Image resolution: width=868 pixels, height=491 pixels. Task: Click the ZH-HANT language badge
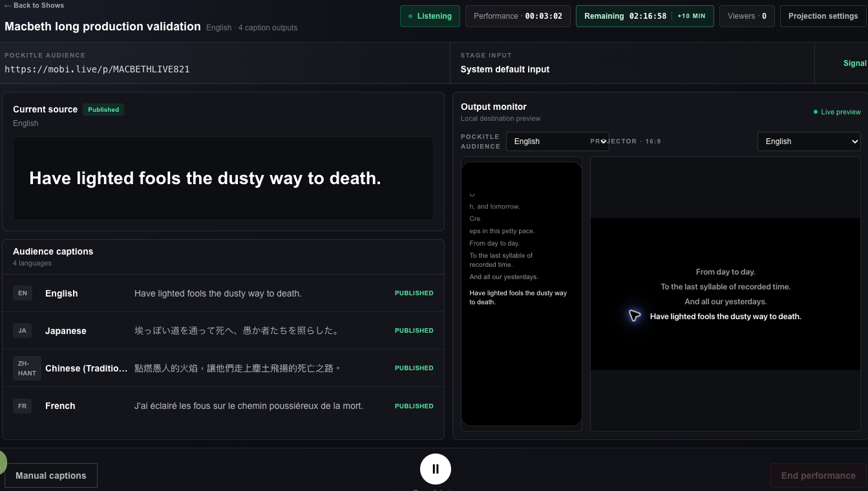(27, 368)
